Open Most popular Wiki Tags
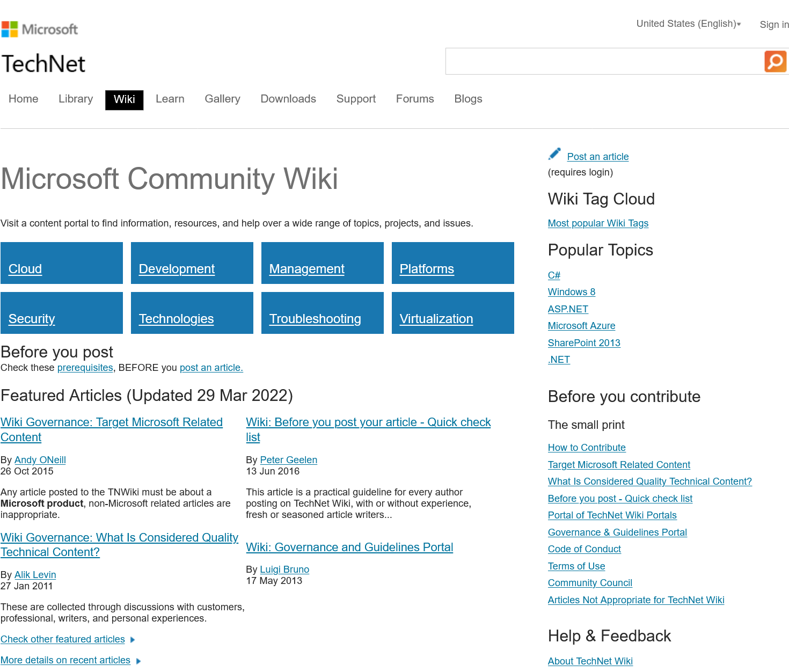789x672 pixels. (x=598, y=223)
